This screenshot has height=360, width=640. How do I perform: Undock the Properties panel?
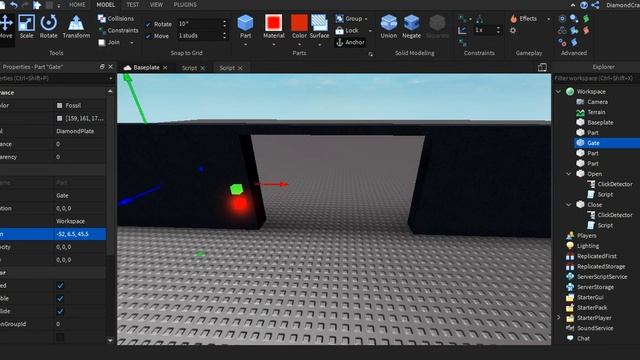[x=102, y=67]
